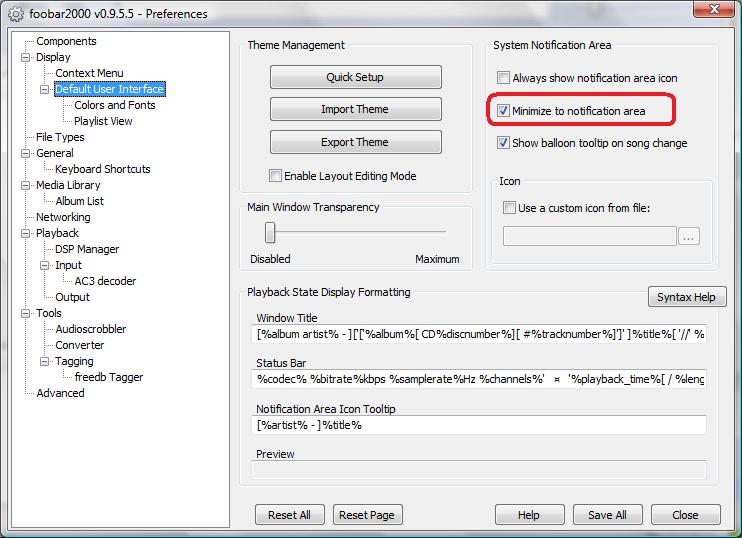
Task: Collapse the Media Library tree node
Action: tap(25, 185)
